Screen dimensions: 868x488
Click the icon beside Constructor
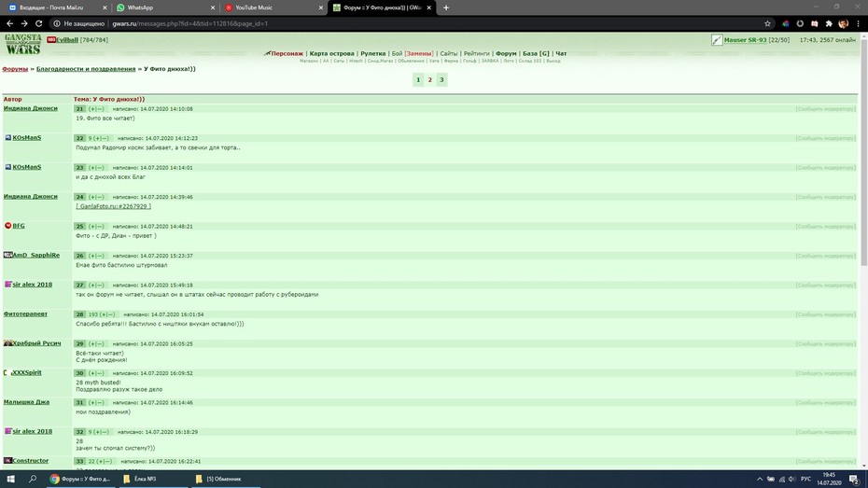pyautogui.click(x=7, y=460)
